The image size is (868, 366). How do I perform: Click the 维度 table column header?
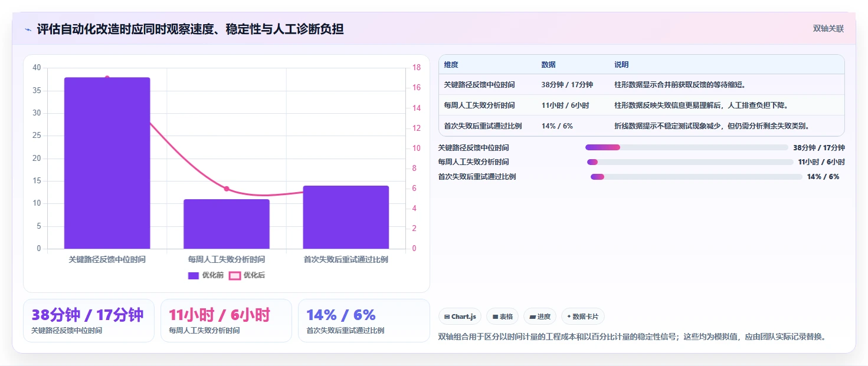click(x=451, y=65)
